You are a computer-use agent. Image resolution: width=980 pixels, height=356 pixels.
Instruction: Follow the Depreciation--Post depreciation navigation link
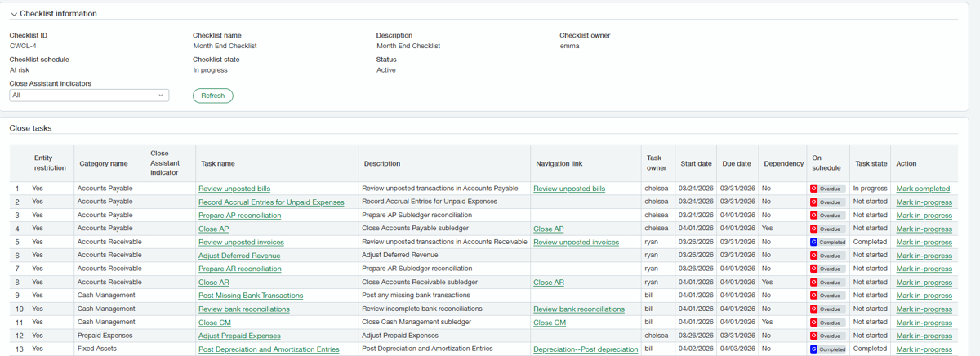tap(586, 349)
